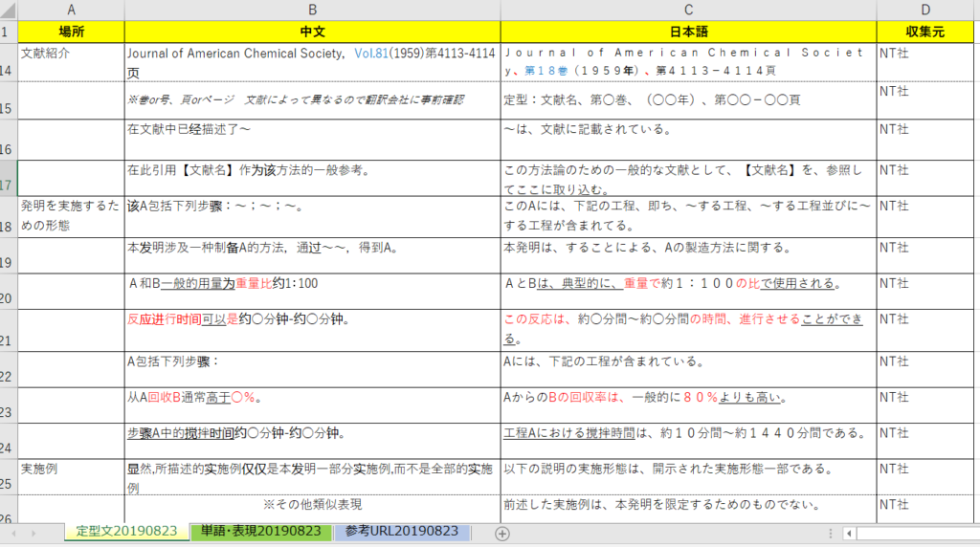Screen dimensions: 980x547
Task: Click the next sheet navigation arrow
Action: tap(33, 534)
